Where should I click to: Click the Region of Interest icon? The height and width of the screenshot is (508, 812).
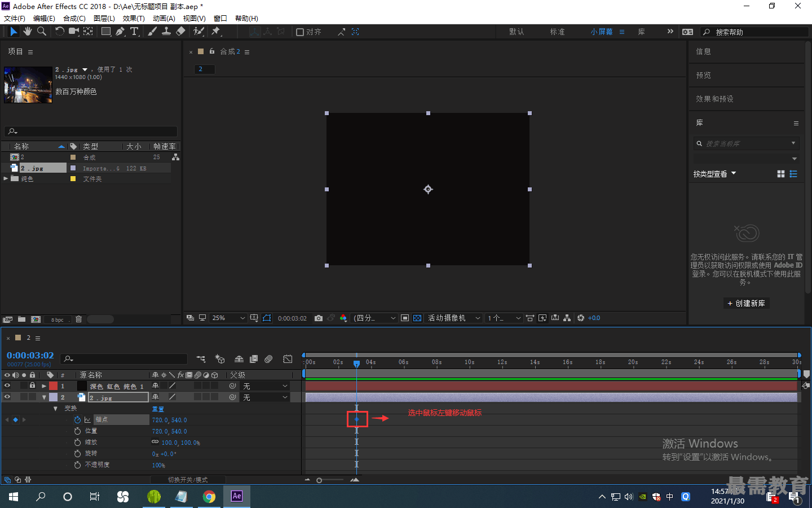coord(405,318)
